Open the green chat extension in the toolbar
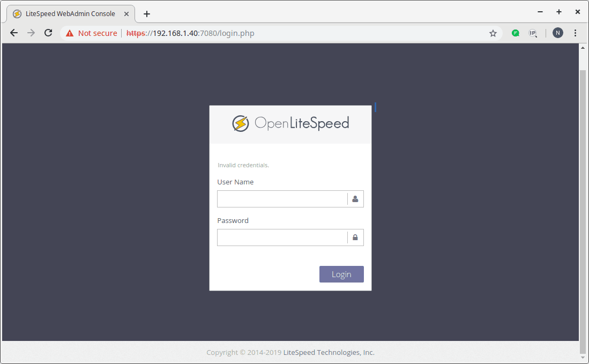Viewport: 589px width, 364px height. 515,33
